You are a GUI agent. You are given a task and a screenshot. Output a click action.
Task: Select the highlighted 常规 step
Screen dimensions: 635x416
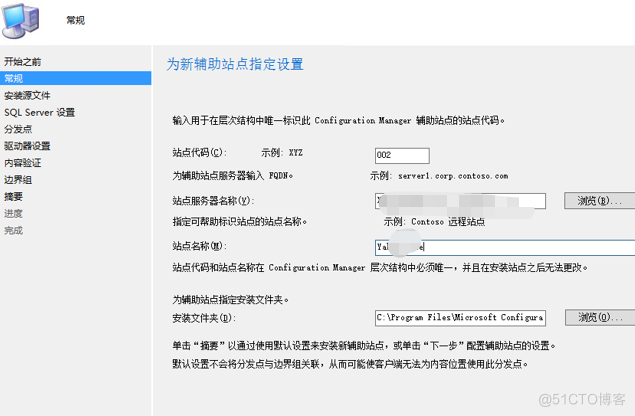tap(76, 78)
